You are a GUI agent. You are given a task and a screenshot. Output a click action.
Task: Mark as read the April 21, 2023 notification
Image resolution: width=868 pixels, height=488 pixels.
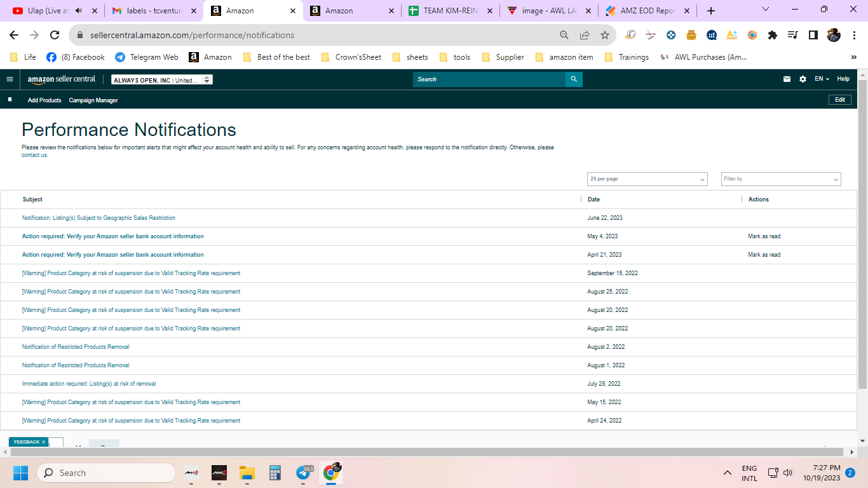[x=764, y=255]
